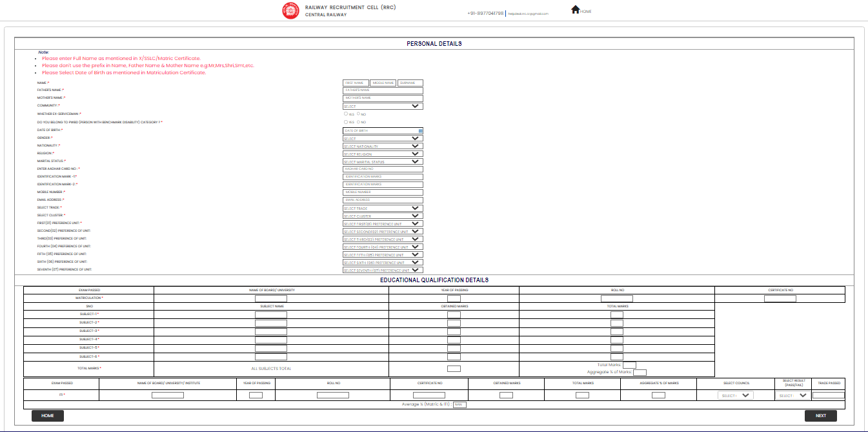868x432 pixels.
Task: Click the NEXT button
Action: 820,416
